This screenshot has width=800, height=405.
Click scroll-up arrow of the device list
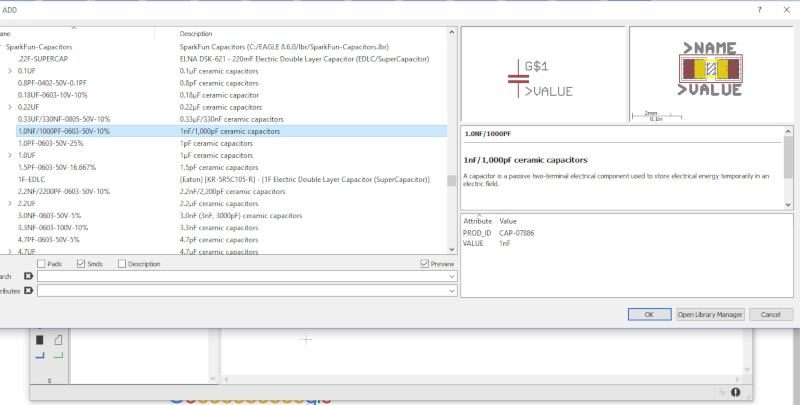click(452, 32)
